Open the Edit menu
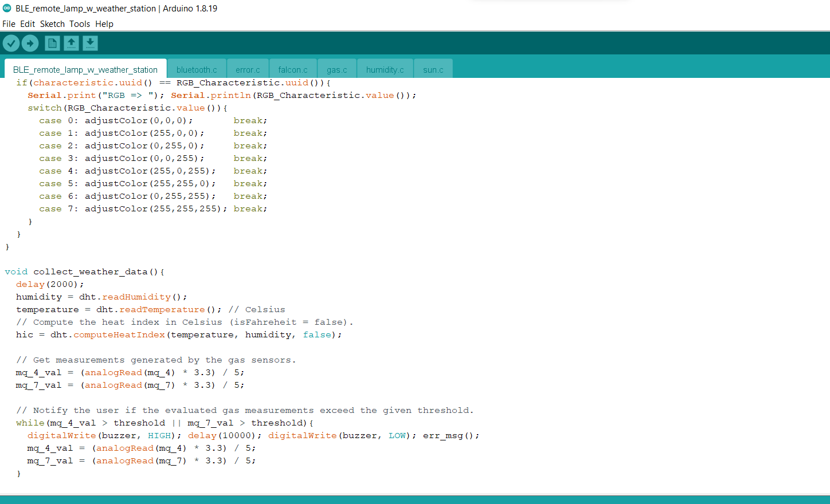Image resolution: width=830 pixels, height=504 pixels. (x=27, y=24)
